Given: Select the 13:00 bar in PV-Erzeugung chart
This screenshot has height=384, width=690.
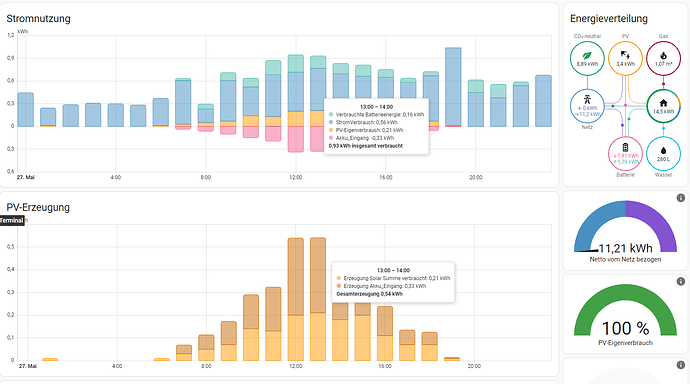Looking at the screenshot, I should [318, 299].
